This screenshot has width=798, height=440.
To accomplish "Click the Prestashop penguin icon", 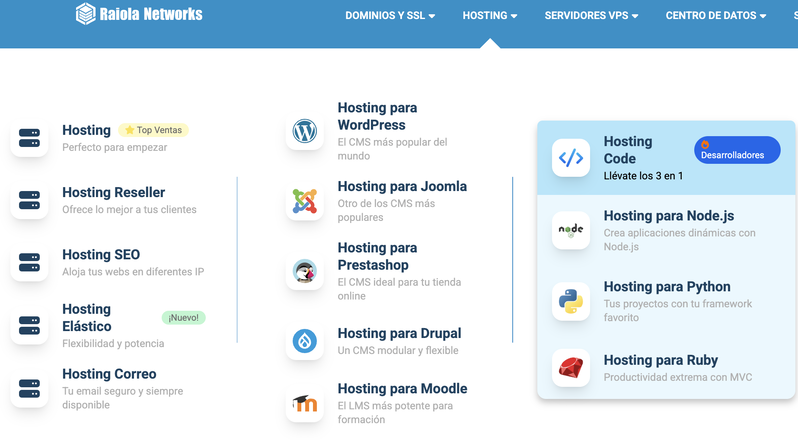I will tap(305, 271).
